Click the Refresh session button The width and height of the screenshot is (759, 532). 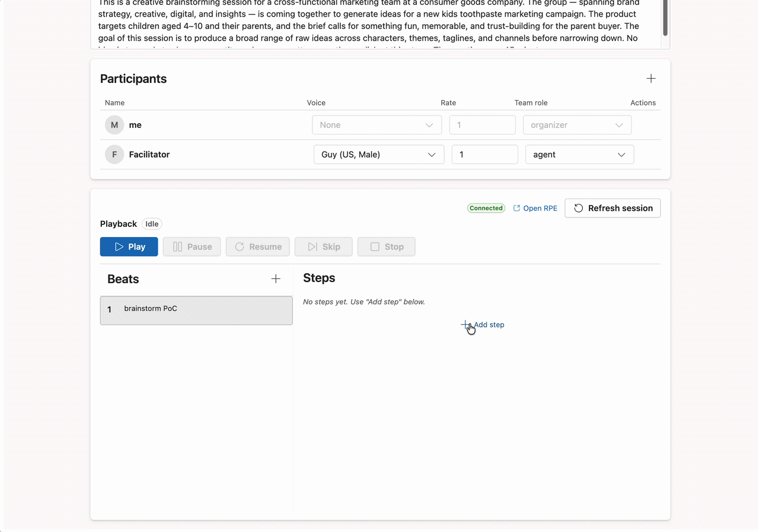click(613, 208)
